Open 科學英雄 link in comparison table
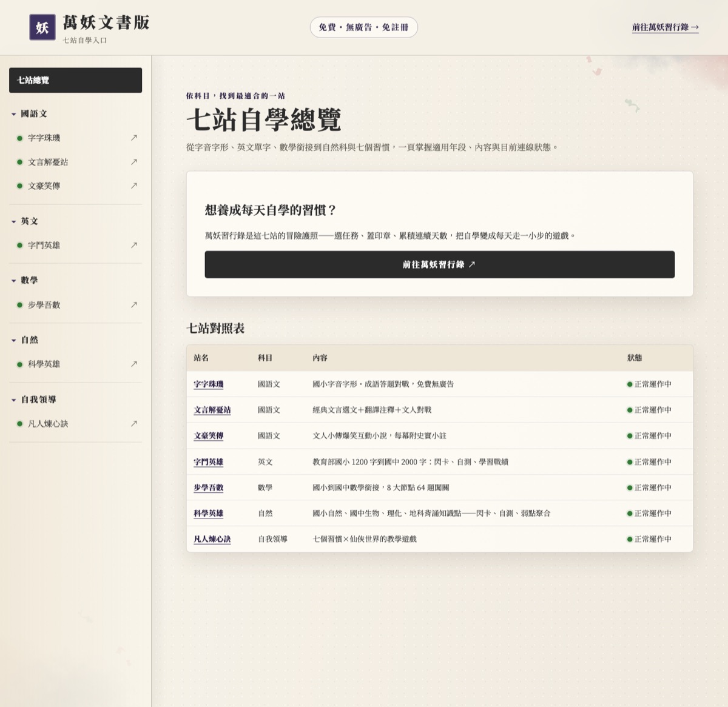 tap(209, 513)
